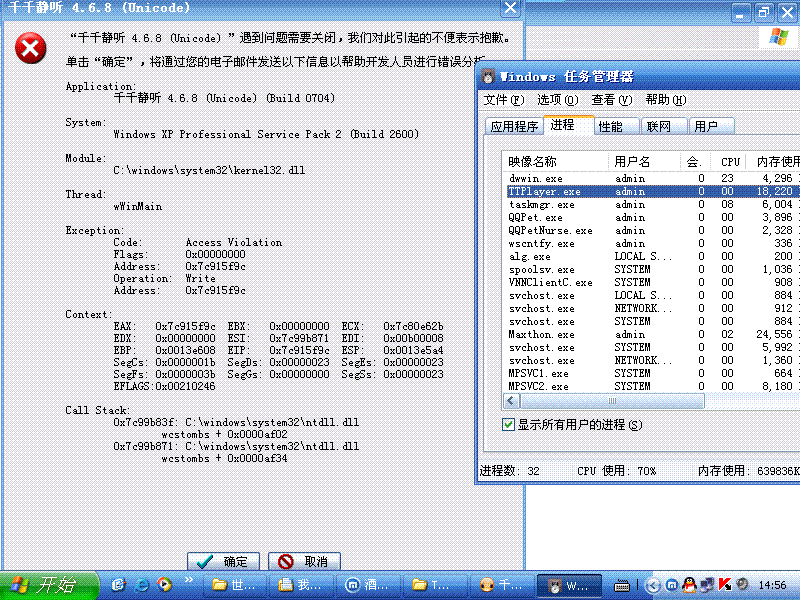Open the 帮助(H) menu in Task Manager
800x600 pixels.
pos(666,99)
